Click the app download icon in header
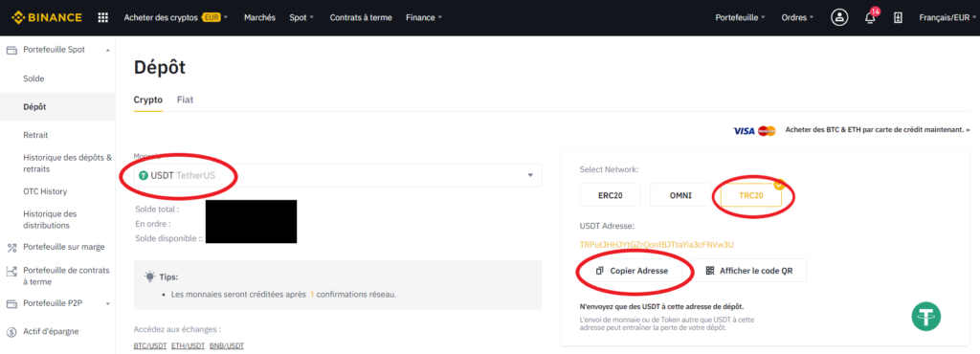The width and height of the screenshot is (980, 354). pyautogui.click(x=898, y=17)
